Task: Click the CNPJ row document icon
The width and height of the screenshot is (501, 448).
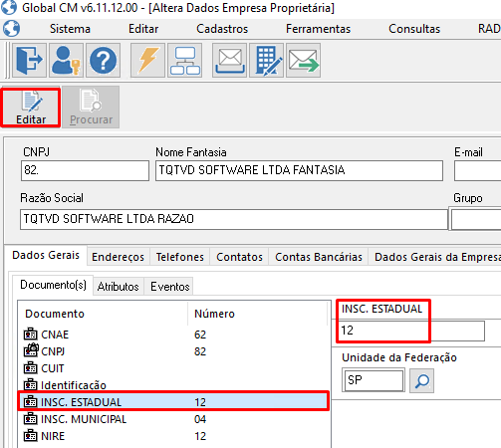Action: coord(31,350)
